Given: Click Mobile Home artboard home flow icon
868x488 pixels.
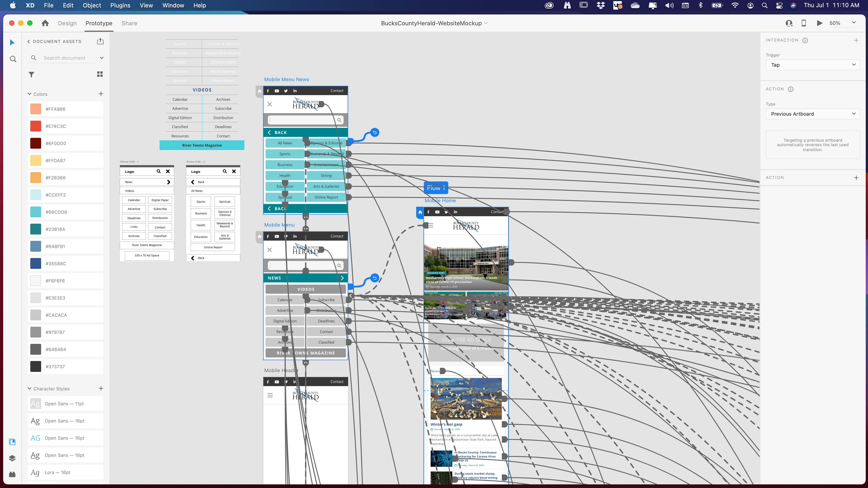Looking at the screenshot, I should coord(420,213).
